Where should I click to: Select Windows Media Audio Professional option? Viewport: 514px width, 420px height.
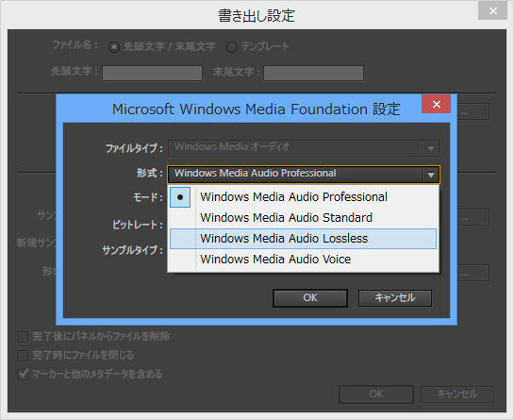point(304,197)
